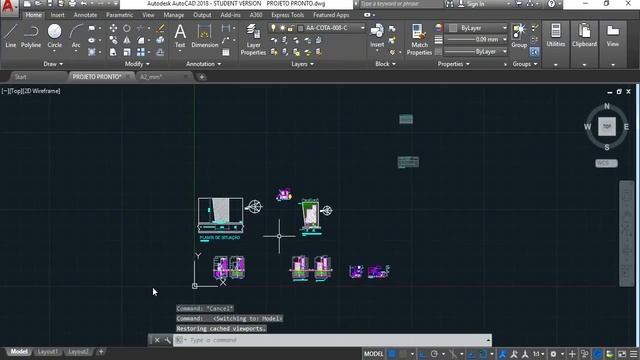Expand the Draw panel

[x=53, y=64]
